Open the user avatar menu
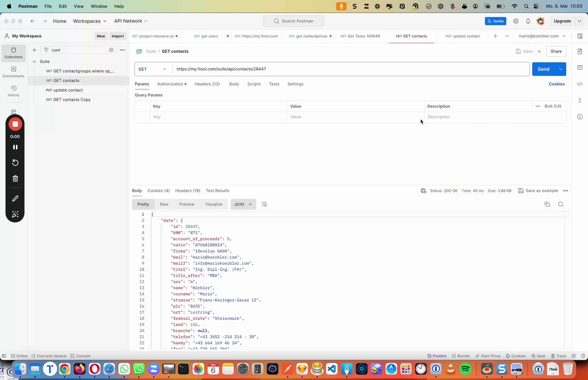The height and width of the screenshot is (380, 588). pos(541,21)
